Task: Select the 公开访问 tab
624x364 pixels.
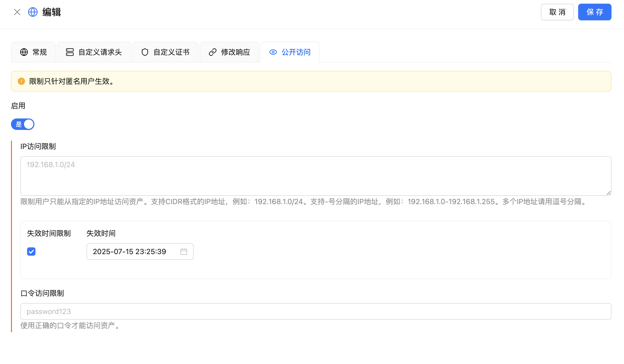Action: tap(290, 52)
